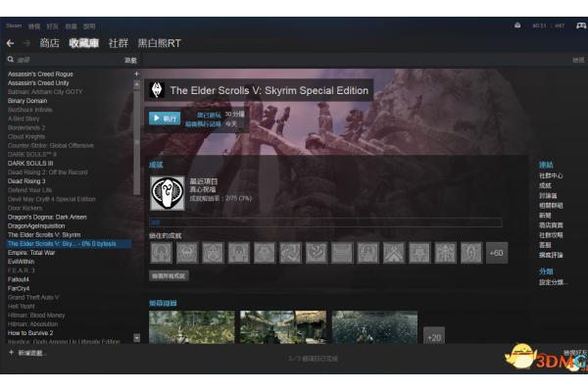Click the 檢視所有成就 button
The image size is (588, 392).
coord(169,276)
